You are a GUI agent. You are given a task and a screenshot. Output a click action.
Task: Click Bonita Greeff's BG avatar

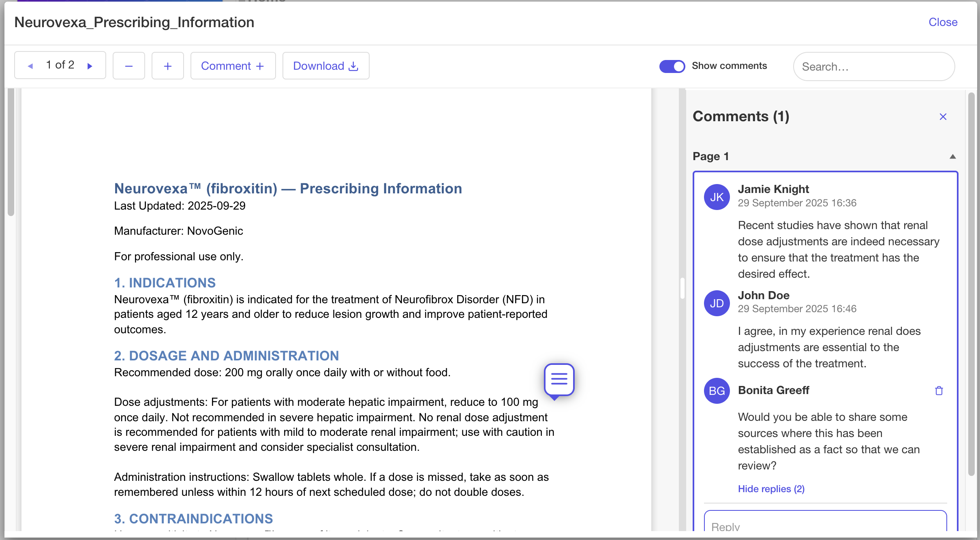pyautogui.click(x=717, y=391)
